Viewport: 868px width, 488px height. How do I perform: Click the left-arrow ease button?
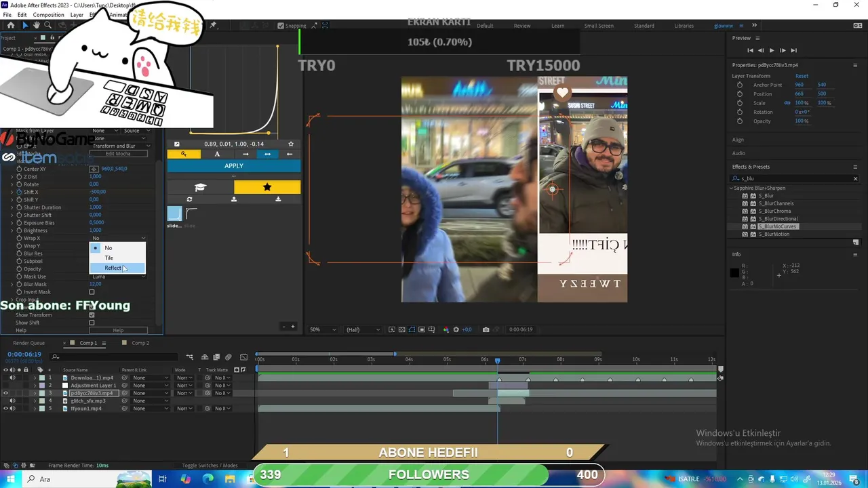click(x=290, y=154)
